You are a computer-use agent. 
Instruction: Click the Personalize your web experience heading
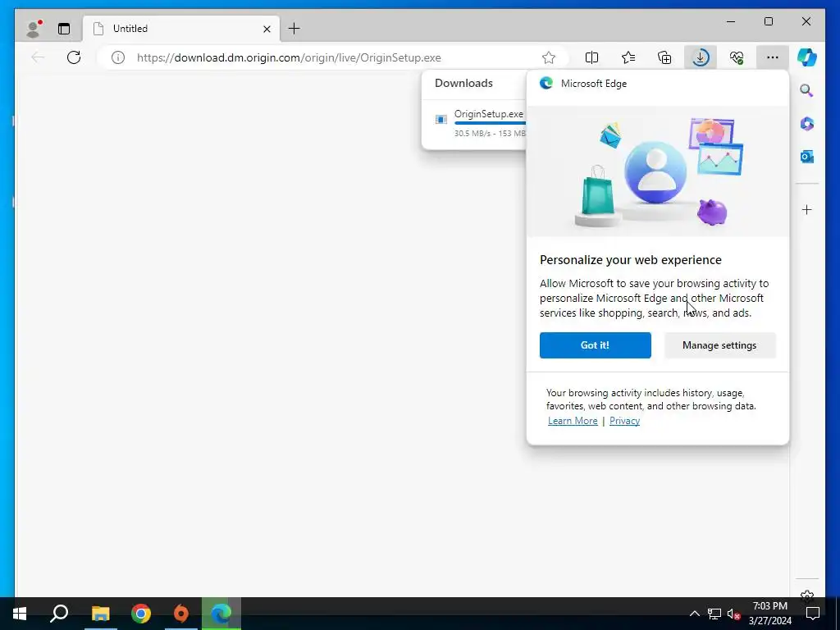pos(631,260)
